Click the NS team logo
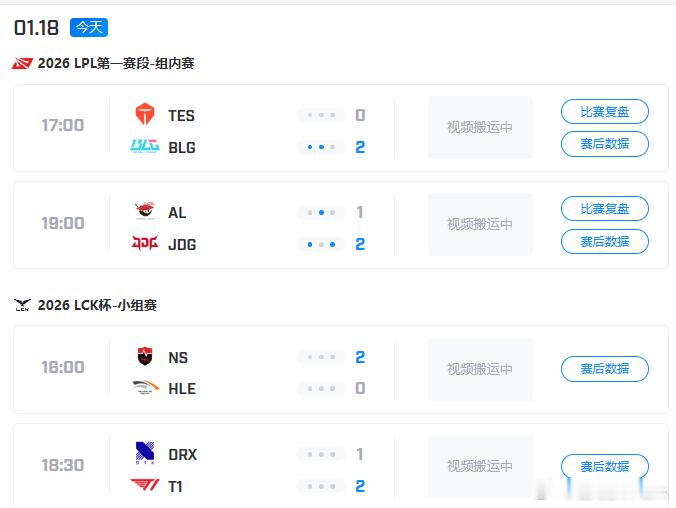This screenshot has width=676, height=508. (x=145, y=357)
